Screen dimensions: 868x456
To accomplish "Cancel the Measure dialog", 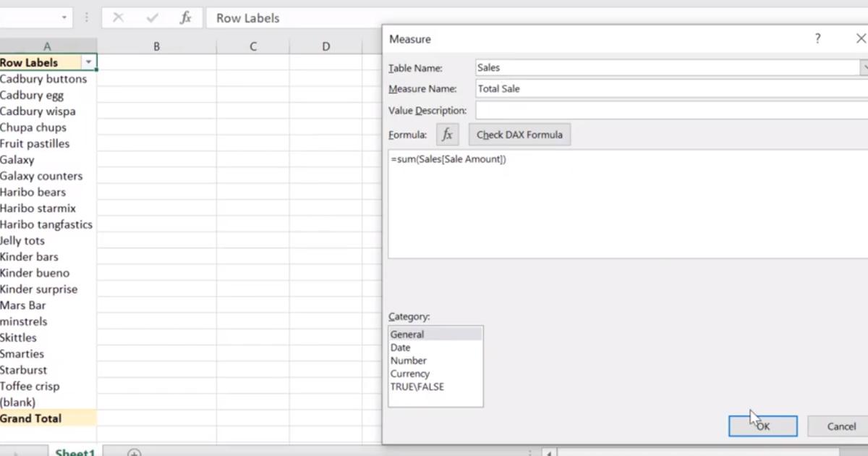I will [x=841, y=426].
